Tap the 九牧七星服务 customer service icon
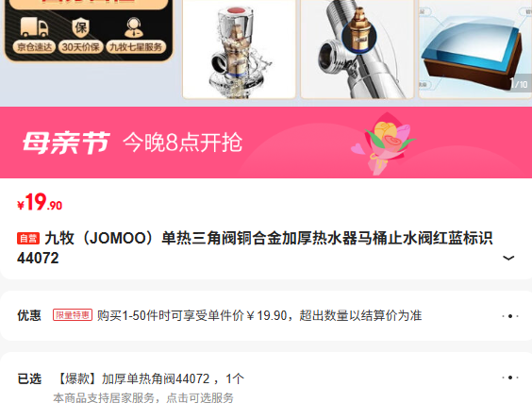532x420 pixels. 134,27
